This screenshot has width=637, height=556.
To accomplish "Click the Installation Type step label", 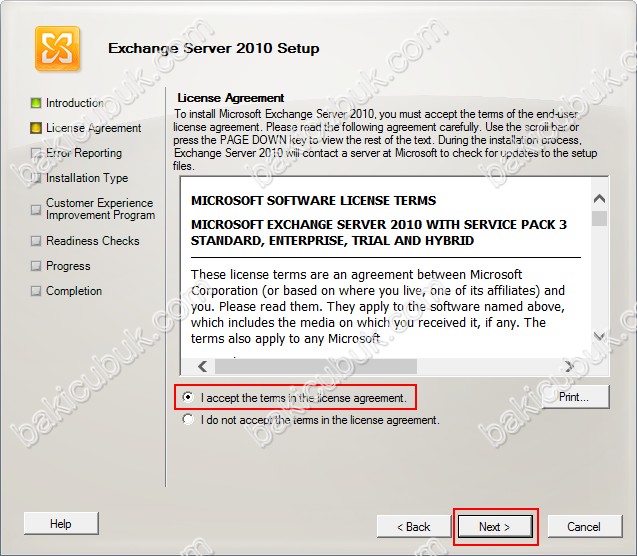I will click(87, 178).
